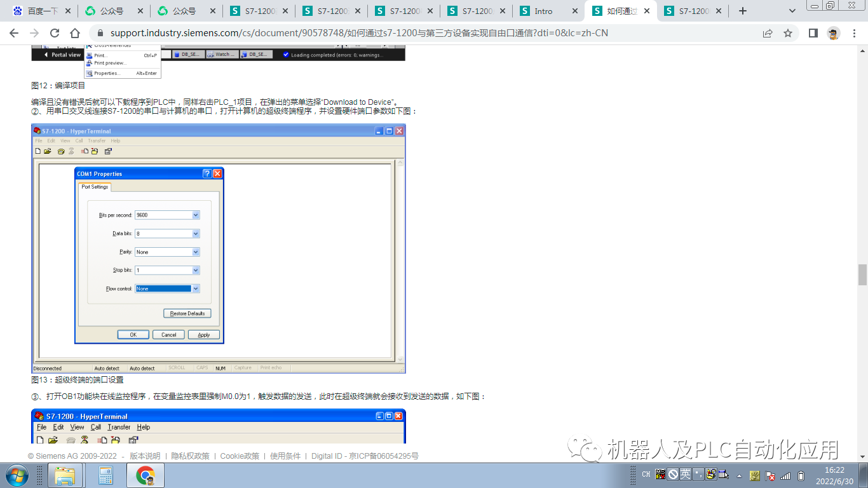Open the 使用条件 footer link
The image size is (868, 488).
[x=285, y=456]
